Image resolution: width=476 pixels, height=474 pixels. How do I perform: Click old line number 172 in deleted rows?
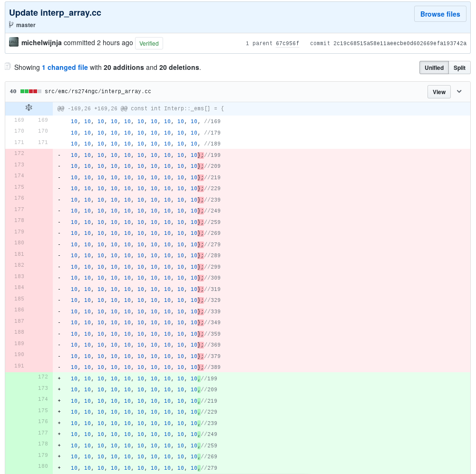[x=19, y=154]
